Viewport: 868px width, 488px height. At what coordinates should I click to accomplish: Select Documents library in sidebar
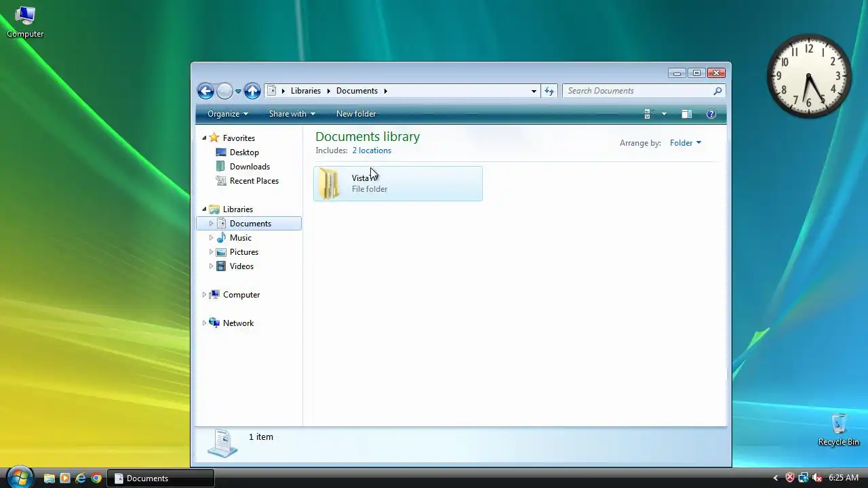tap(250, 224)
